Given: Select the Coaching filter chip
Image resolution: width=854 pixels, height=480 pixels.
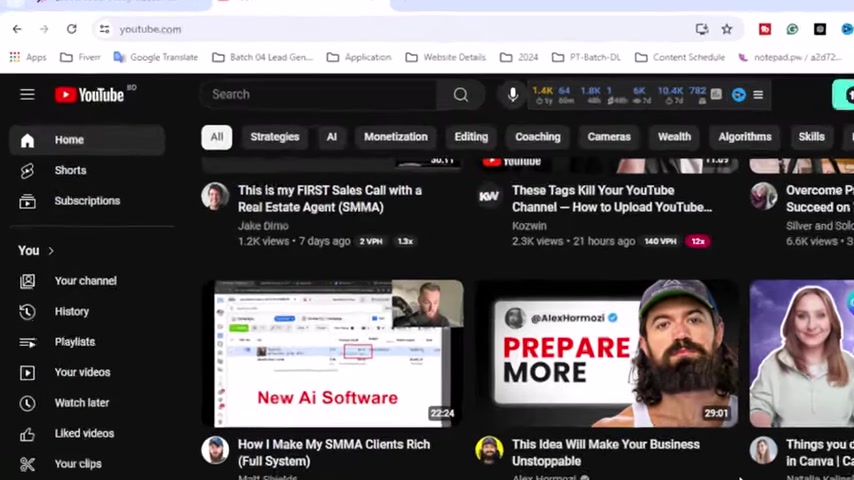Looking at the screenshot, I should click(x=538, y=137).
